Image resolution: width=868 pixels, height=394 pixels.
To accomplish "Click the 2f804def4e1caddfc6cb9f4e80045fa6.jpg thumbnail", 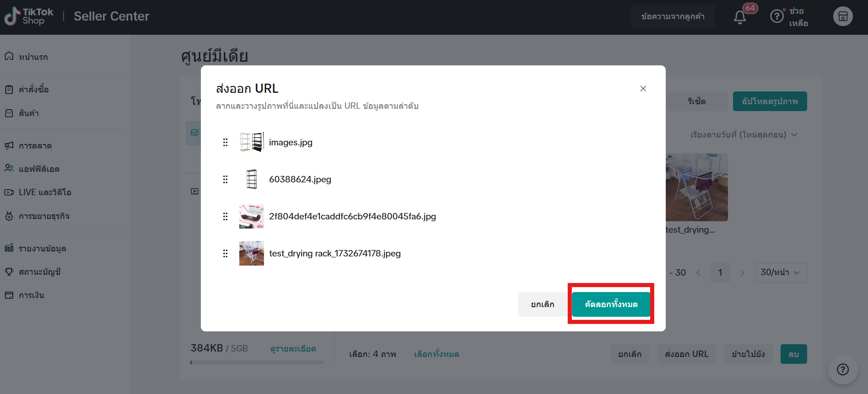I will tap(252, 216).
